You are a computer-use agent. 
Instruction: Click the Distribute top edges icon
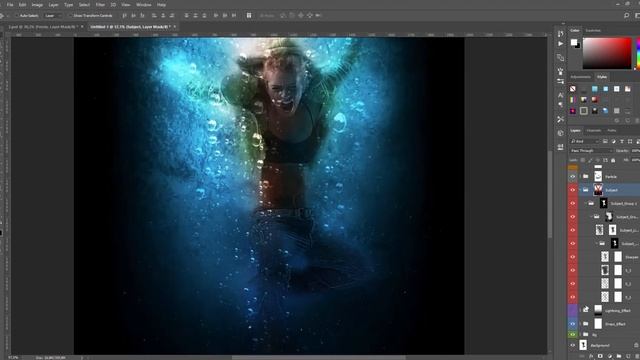pyautogui.click(x=187, y=16)
